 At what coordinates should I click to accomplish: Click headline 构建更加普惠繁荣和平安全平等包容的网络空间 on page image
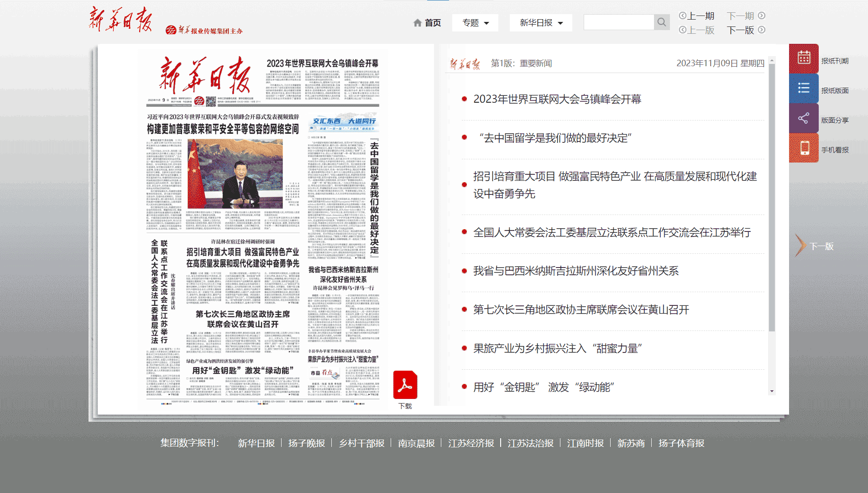(223, 129)
